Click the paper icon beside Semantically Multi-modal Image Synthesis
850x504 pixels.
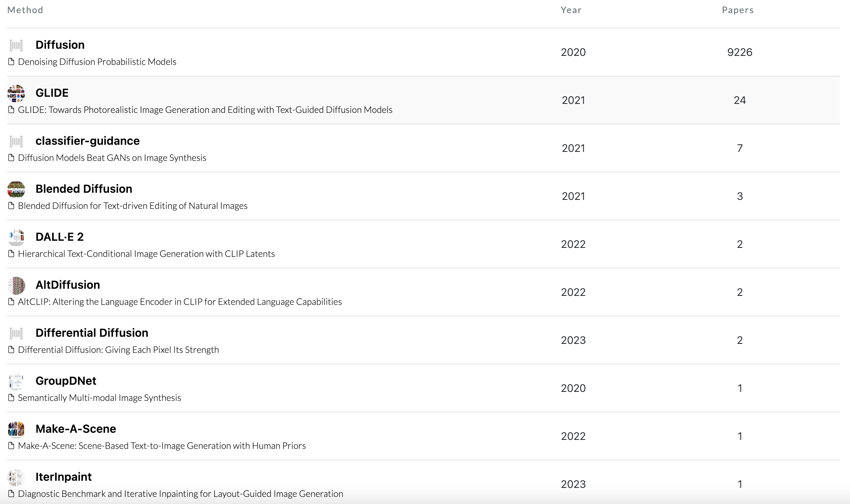pos(11,398)
